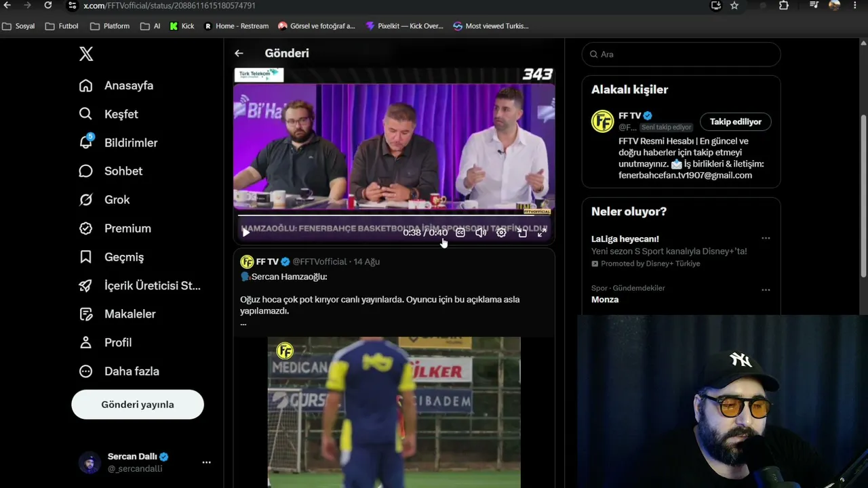Image resolution: width=868 pixels, height=488 pixels.
Task: Open Bildirimler notifications
Action: point(118,142)
